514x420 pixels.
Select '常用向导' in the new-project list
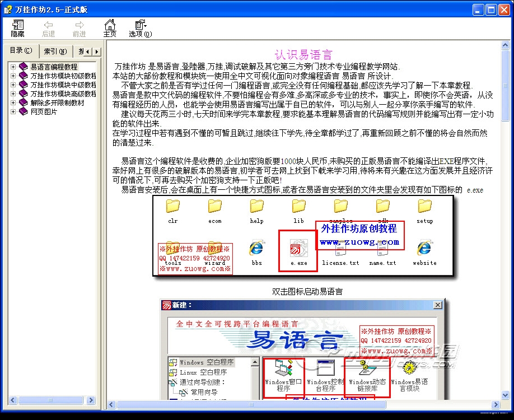click(x=204, y=392)
